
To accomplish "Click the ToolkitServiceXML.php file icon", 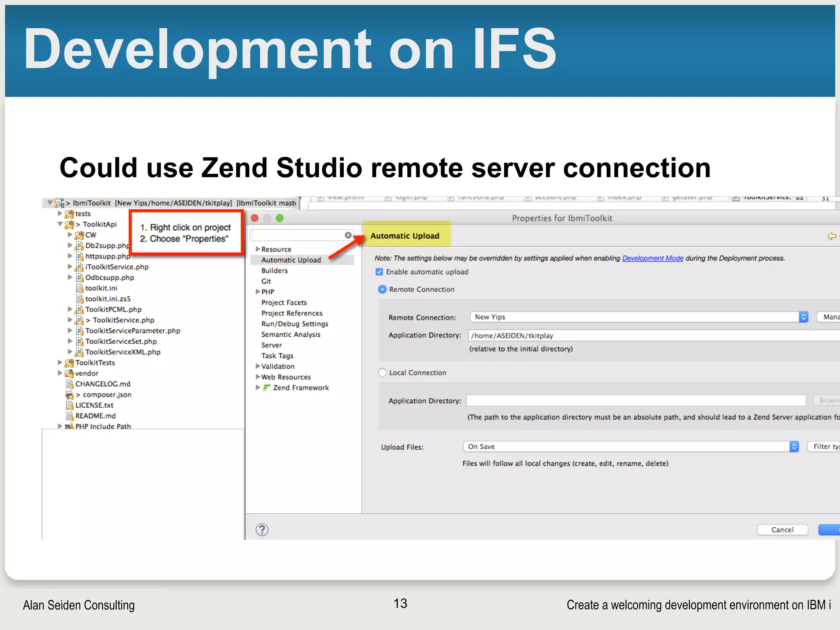I will (x=79, y=352).
